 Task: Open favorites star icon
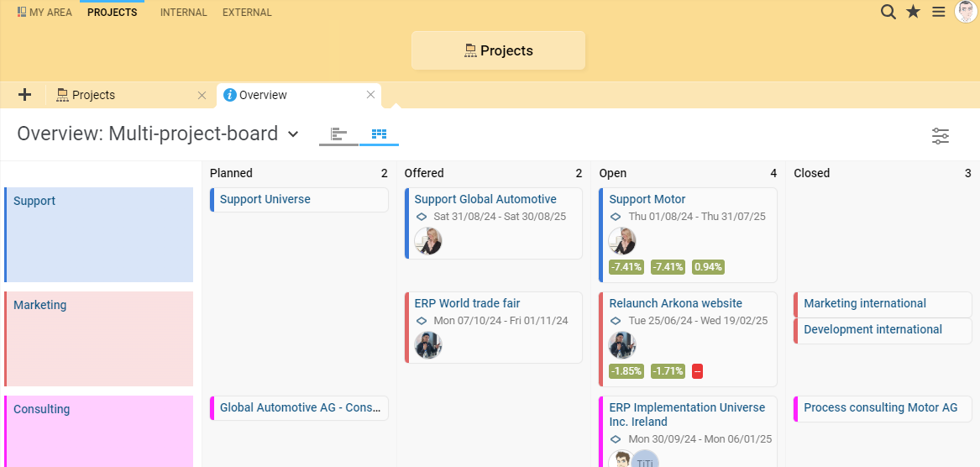click(913, 12)
